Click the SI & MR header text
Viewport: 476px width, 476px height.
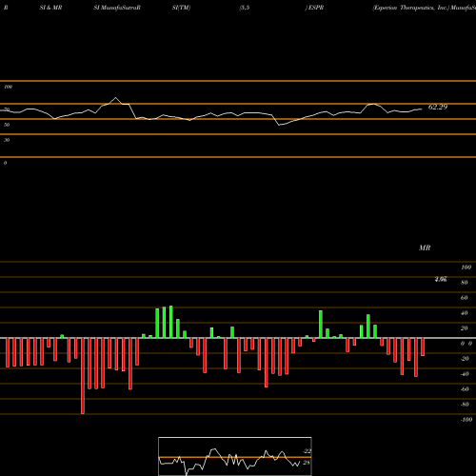(x=50, y=8)
